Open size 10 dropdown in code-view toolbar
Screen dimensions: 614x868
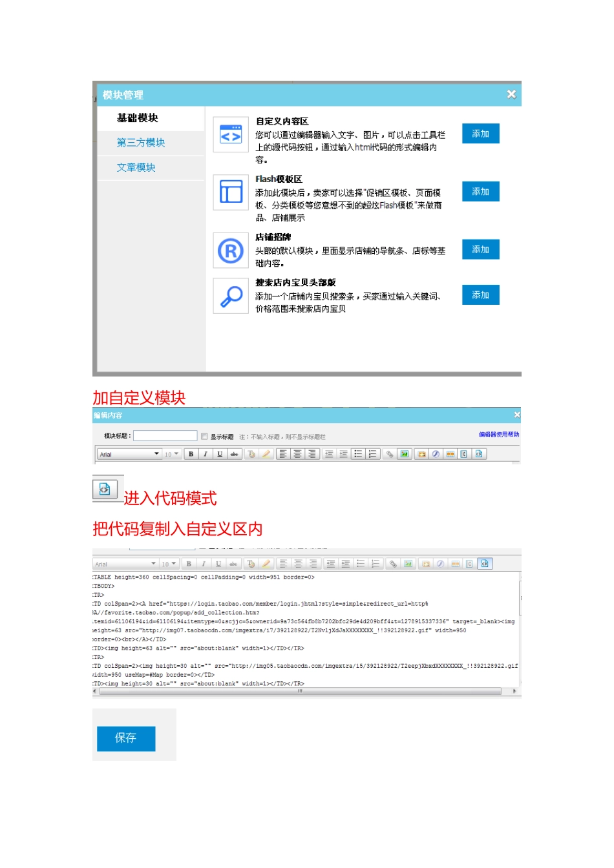[169, 564]
